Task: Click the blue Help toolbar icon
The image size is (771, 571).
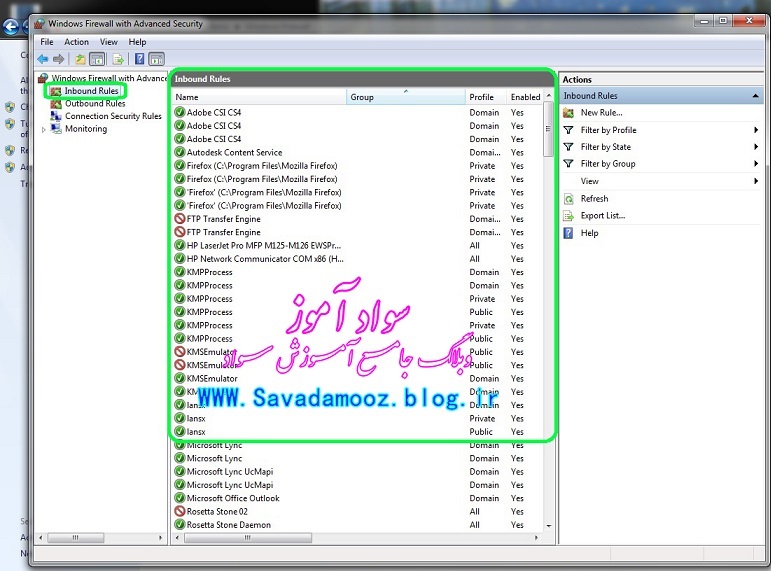Action: (140, 60)
